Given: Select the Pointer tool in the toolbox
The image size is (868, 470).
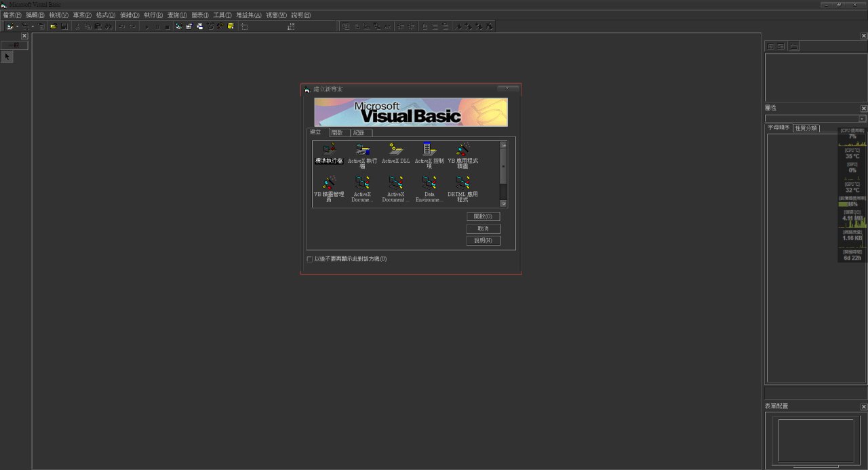Looking at the screenshot, I should tap(7, 57).
